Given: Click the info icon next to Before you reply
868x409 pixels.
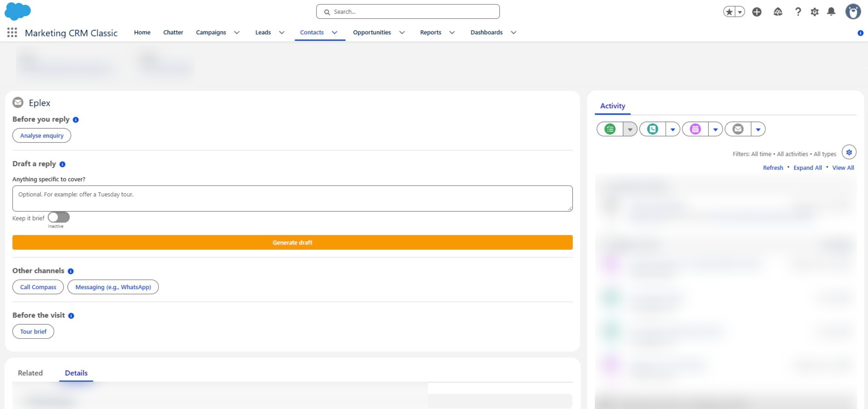Looking at the screenshot, I should pyautogui.click(x=76, y=120).
